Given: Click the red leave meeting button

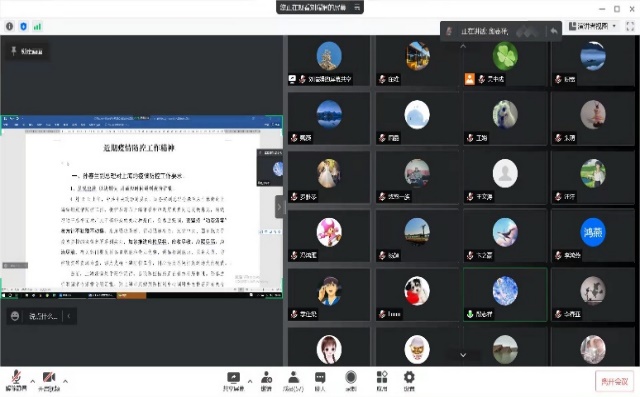Looking at the screenshot, I should click(x=614, y=381).
